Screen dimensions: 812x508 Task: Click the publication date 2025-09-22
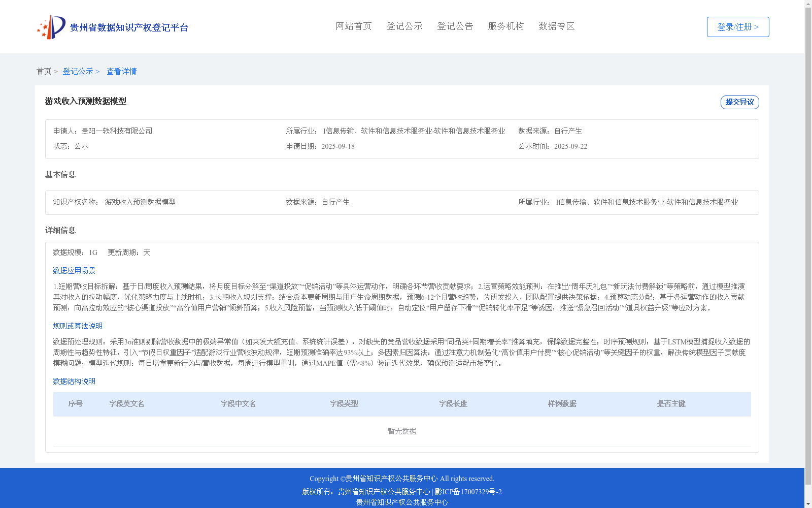(x=571, y=146)
